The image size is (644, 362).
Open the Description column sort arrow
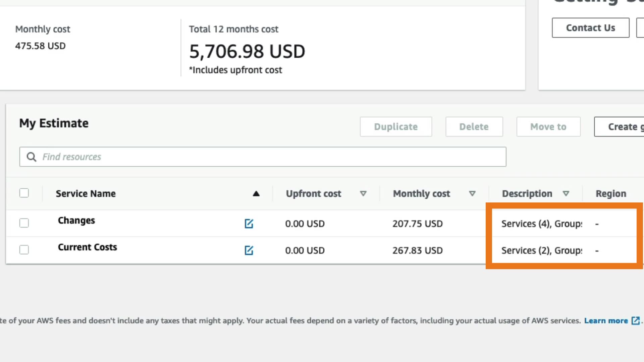point(566,194)
